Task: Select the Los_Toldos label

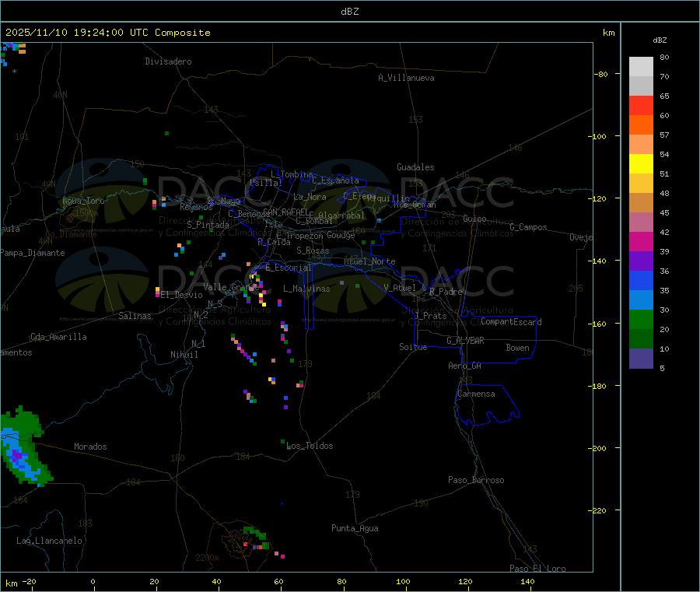Action: (310, 446)
